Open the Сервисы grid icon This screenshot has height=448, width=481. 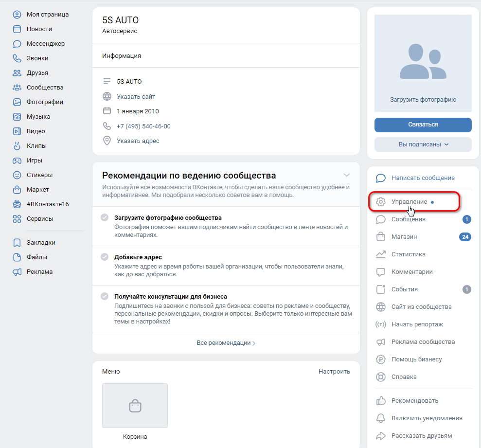(x=17, y=219)
